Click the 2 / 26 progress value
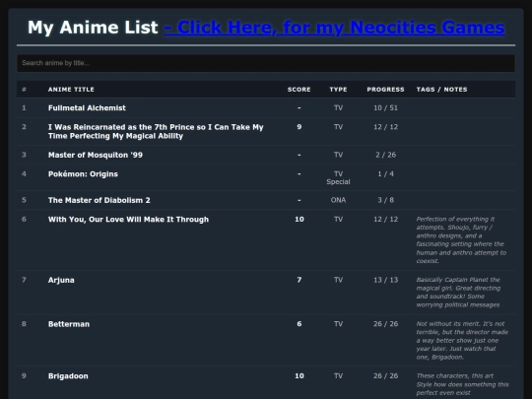 click(x=385, y=155)
